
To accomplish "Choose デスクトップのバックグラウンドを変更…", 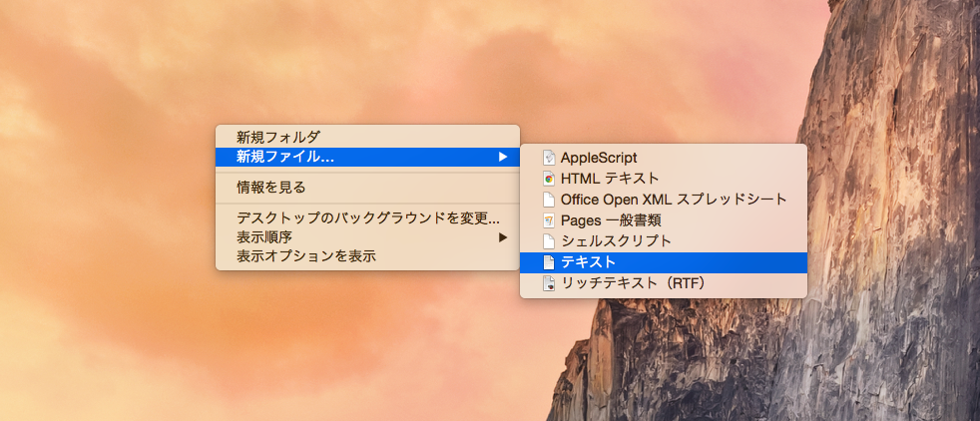I will [367, 218].
